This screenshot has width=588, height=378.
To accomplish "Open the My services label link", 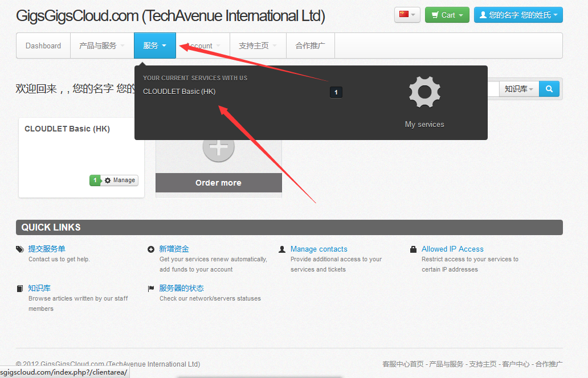I will tap(424, 124).
